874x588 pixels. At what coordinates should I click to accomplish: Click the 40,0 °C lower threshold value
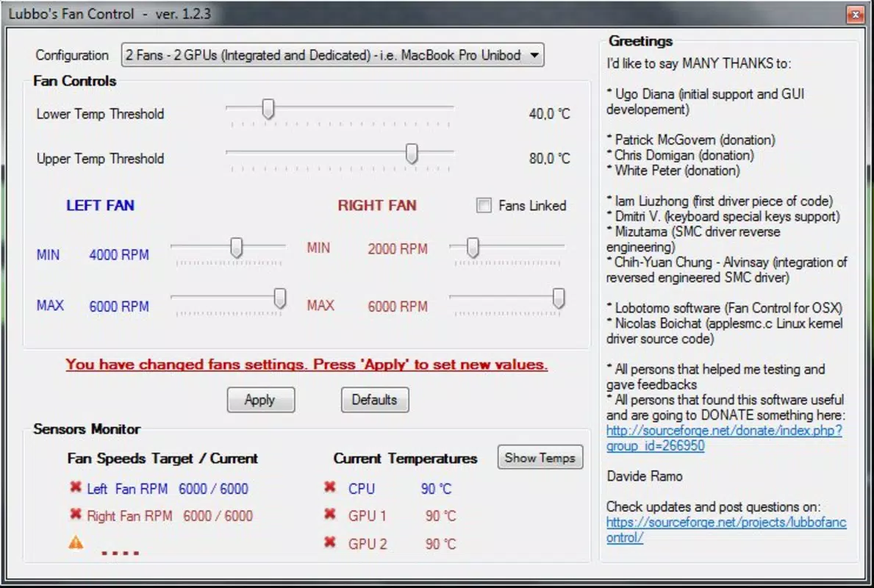click(549, 114)
